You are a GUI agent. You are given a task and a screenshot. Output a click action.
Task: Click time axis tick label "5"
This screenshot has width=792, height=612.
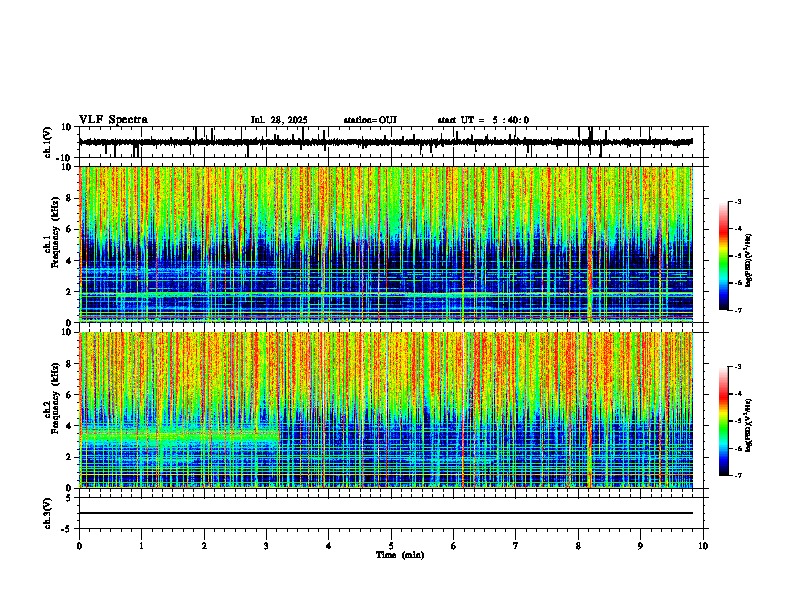[x=391, y=546]
